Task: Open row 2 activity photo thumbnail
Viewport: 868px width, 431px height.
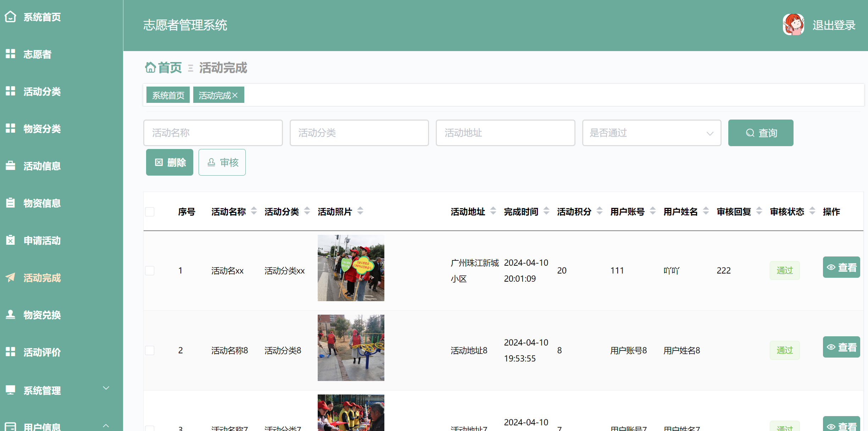Action: (351, 348)
